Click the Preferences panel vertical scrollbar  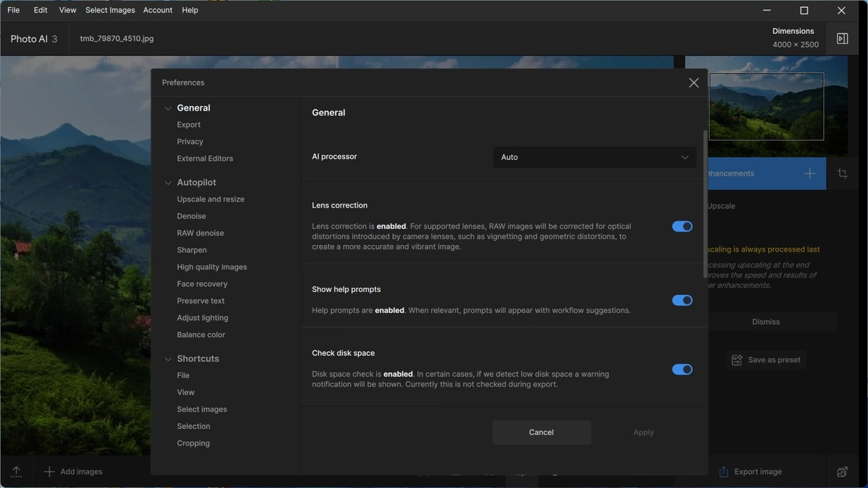[705, 204]
